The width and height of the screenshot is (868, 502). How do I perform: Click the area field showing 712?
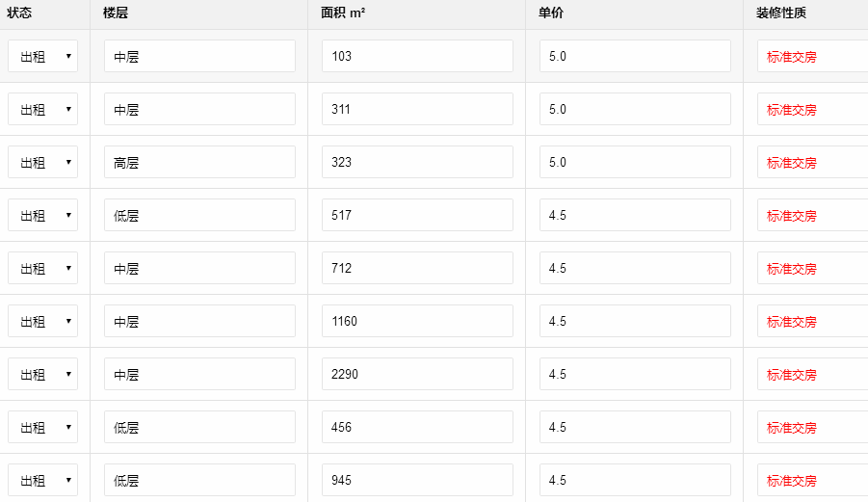click(x=417, y=268)
